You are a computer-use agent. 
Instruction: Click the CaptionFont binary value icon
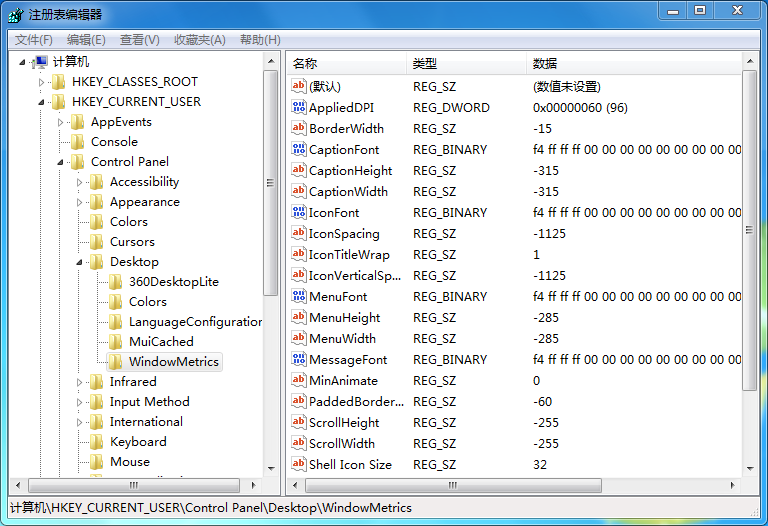[x=298, y=149]
